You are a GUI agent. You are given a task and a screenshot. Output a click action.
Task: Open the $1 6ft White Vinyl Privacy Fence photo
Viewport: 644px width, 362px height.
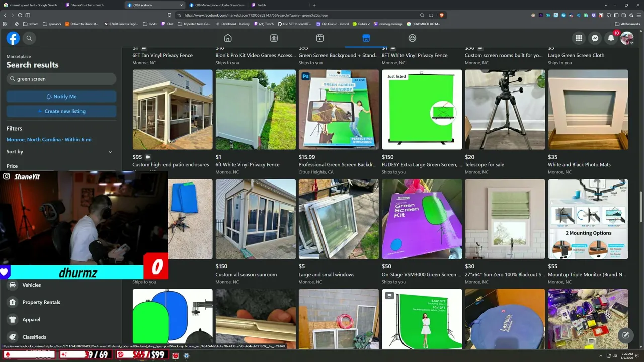(x=256, y=110)
